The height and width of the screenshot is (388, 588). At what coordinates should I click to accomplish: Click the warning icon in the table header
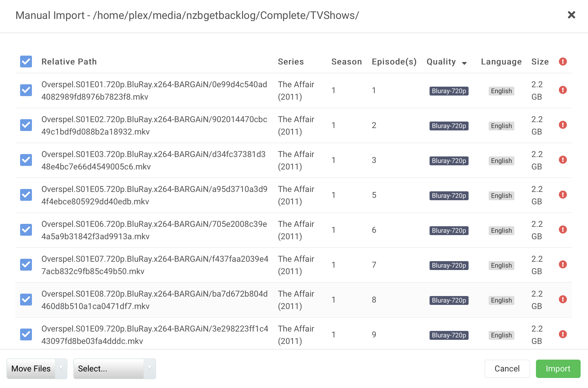pyautogui.click(x=563, y=62)
